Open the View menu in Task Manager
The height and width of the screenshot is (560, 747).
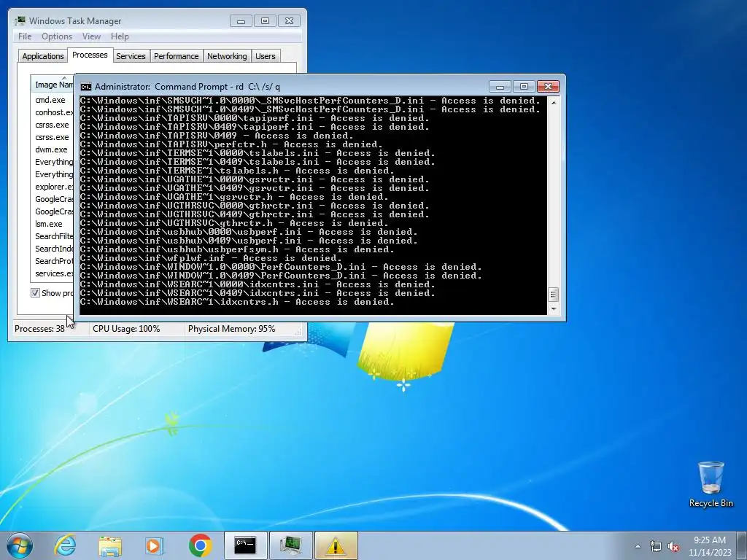coord(91,36)
